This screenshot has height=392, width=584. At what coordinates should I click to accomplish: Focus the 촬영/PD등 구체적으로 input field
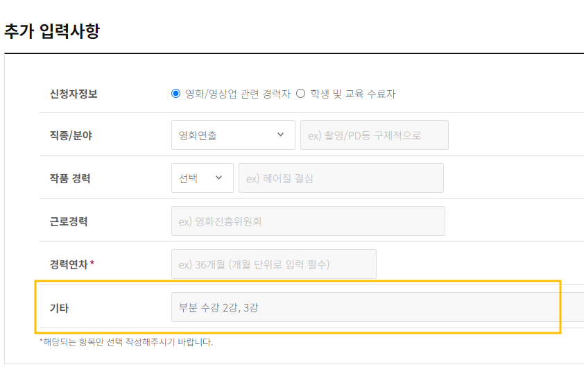click(375, 135)
